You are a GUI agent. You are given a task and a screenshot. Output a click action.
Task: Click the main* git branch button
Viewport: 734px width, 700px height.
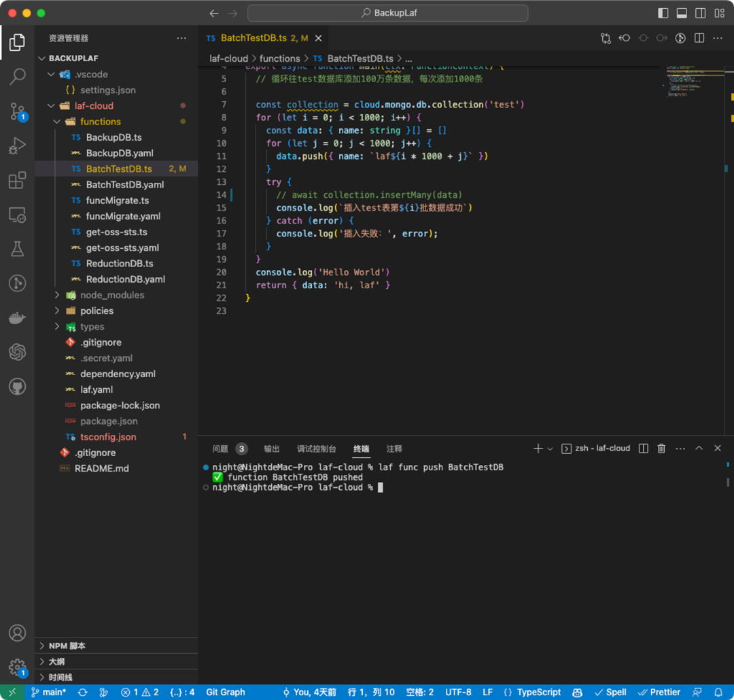[49, 693]
